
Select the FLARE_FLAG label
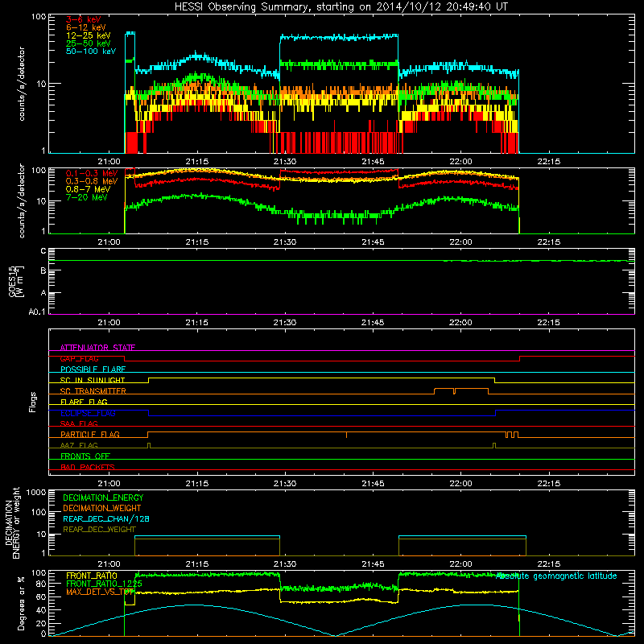coord(84,402)
